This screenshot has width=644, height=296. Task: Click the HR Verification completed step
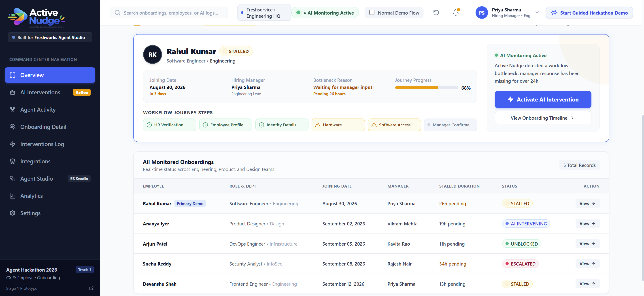point(170,125)
